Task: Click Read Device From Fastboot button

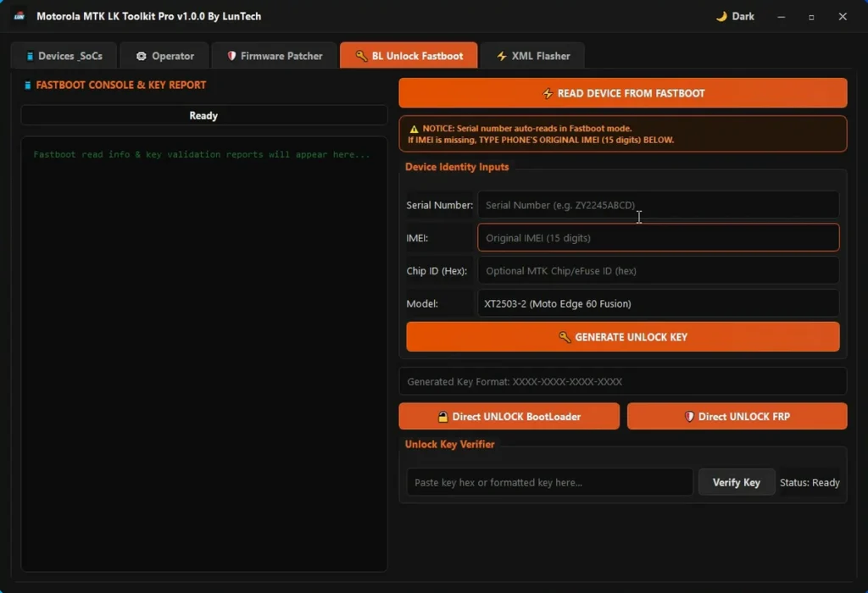Action: (x=623, y=93)
